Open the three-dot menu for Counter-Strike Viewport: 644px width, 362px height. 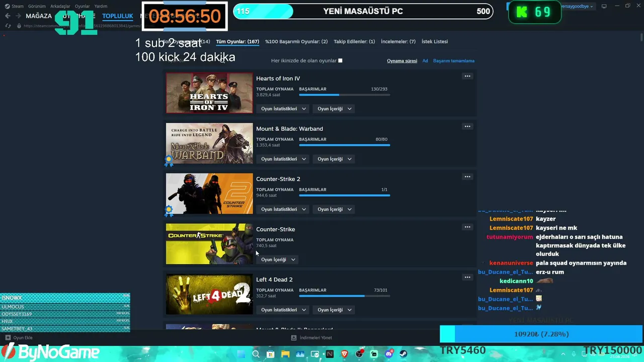[x=467, y=227]
